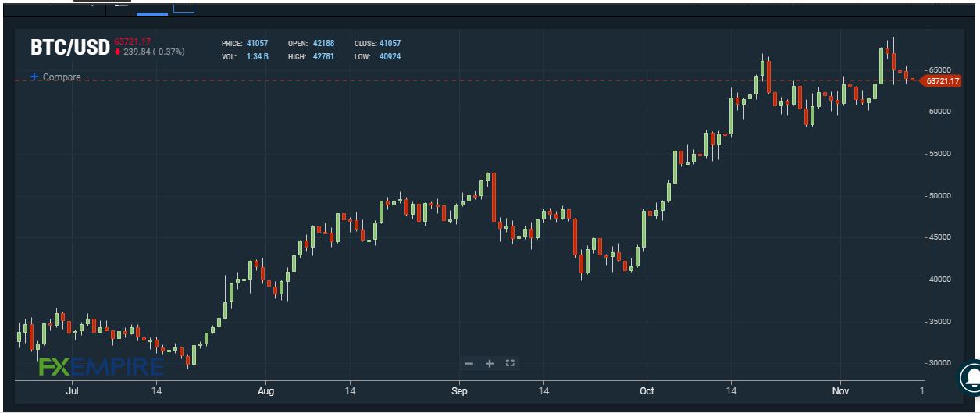980x417 pixels.
Task: Click the VOL: 1.34 B readout
Action: coord(244,56)
